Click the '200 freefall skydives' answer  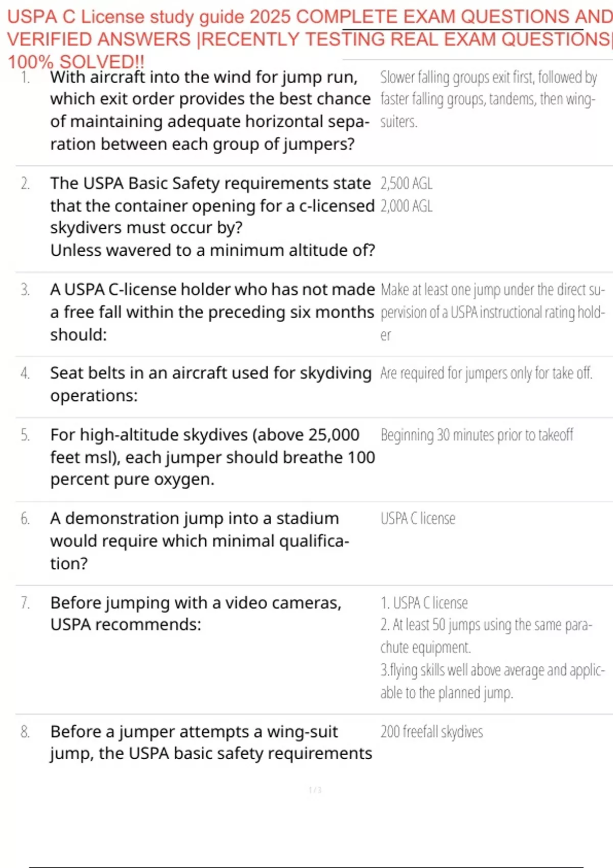(x=431, y=732)
